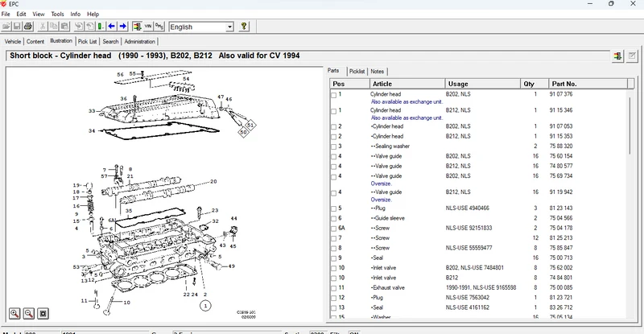Open the Tools menu
The image size is (644, 334).
coord(57,14)
